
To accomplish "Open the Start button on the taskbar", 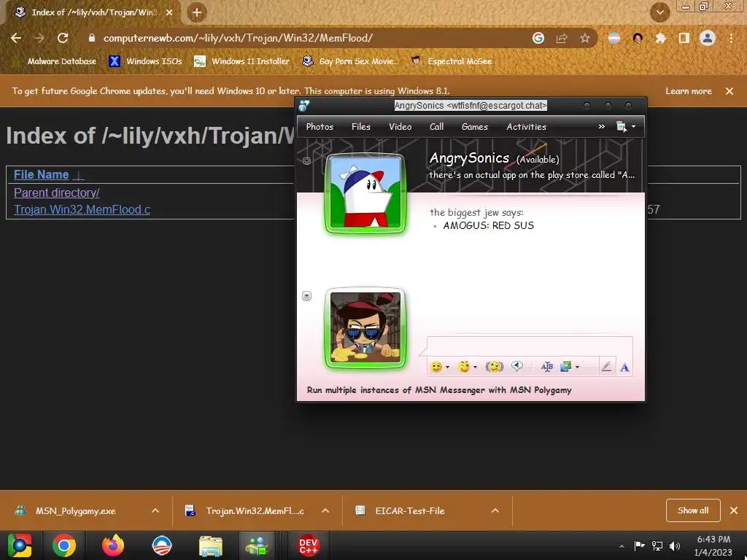I will [x=20, y=545].
